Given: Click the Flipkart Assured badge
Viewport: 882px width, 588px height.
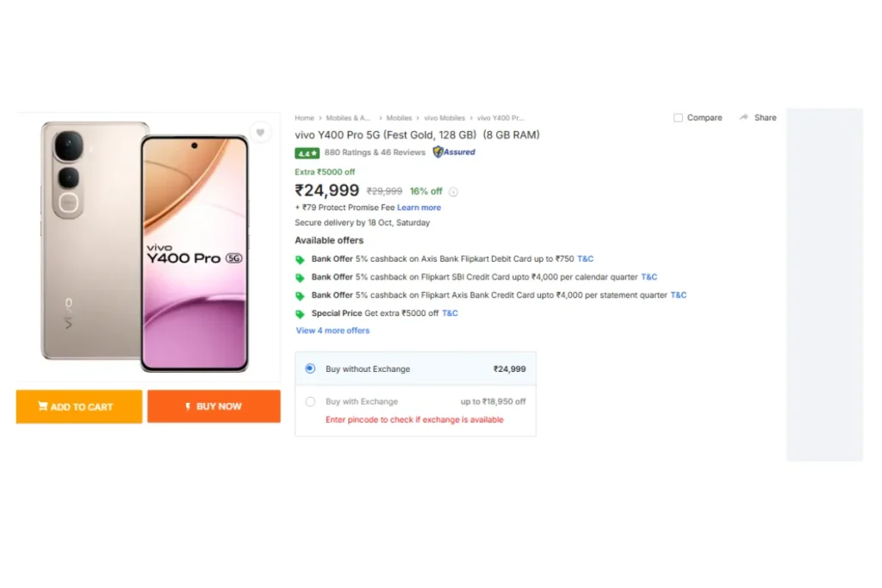Looking at the screenshot, I should click(x=454, y=152).
